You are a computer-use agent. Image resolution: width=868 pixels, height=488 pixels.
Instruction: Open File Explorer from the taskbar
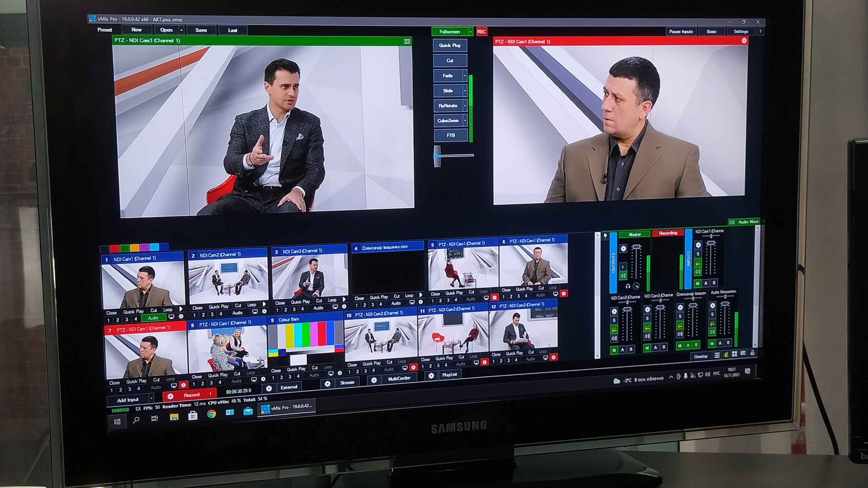(174, 416)
